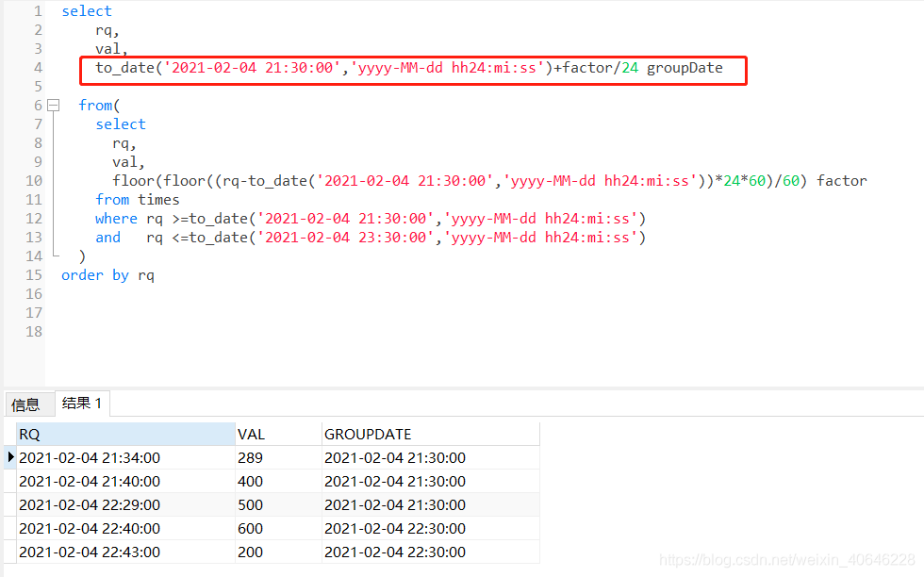Click 'where' keyword on line 12
Viewport: 924px width, 577px height.
[x=116, y=219]
